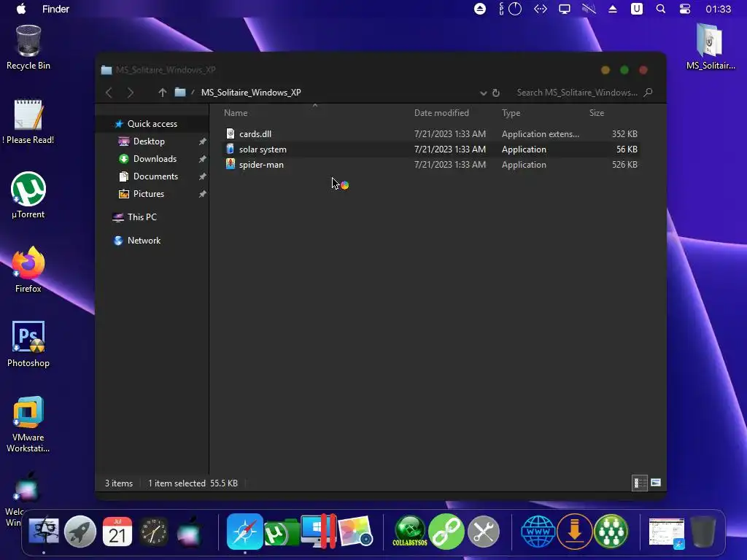Open Quick access in the sidebar
This screenshot has height=560, width=747.
[152, 124]
